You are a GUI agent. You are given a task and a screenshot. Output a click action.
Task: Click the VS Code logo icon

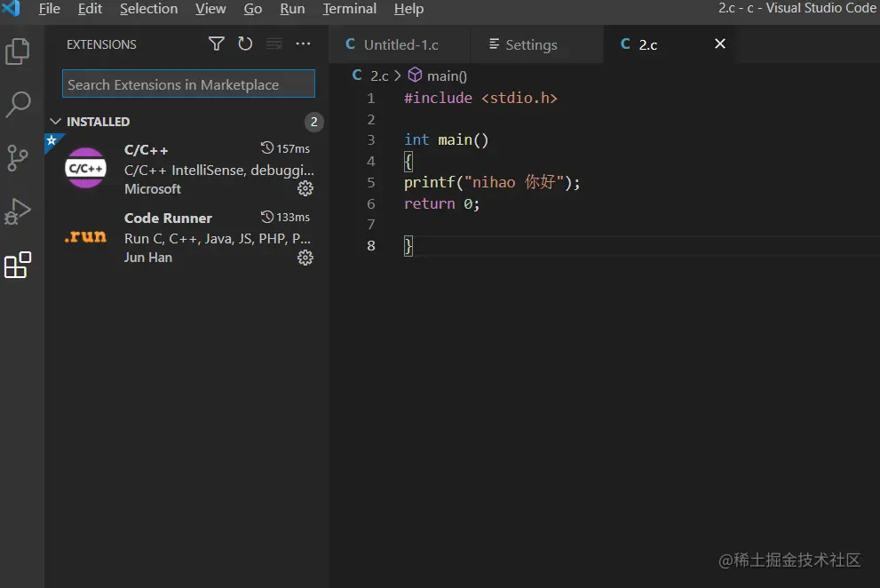point(12,8)
